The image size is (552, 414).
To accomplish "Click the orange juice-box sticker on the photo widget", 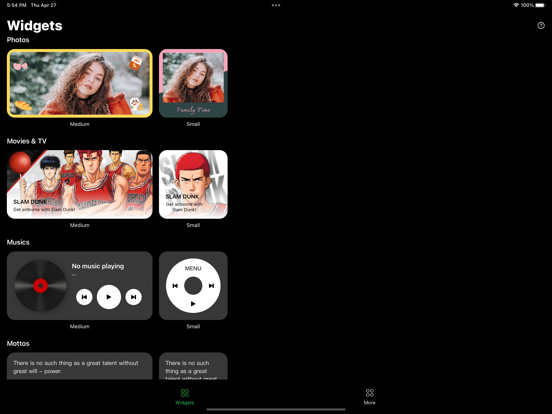I will pyautogui.click(x=136, y=62).
